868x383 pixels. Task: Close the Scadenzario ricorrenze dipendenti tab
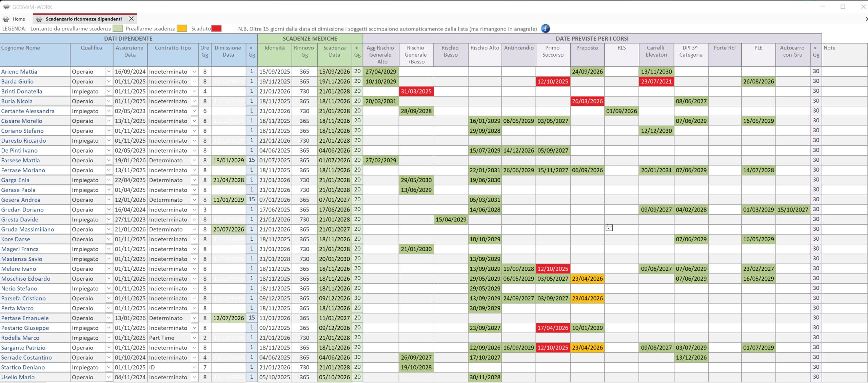click(131, 19)
